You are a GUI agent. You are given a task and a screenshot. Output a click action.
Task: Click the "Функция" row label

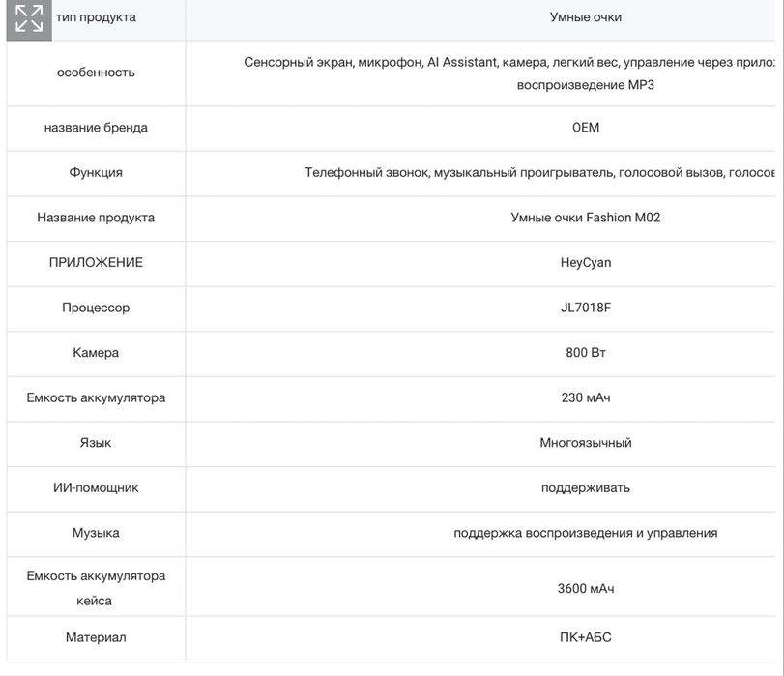pyautogui.click(x=96, y=172)
